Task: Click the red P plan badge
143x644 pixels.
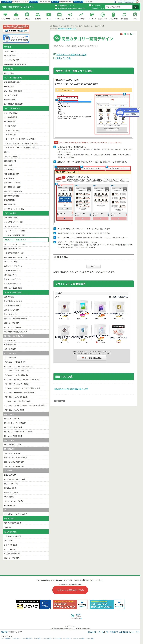Action: 121,34
